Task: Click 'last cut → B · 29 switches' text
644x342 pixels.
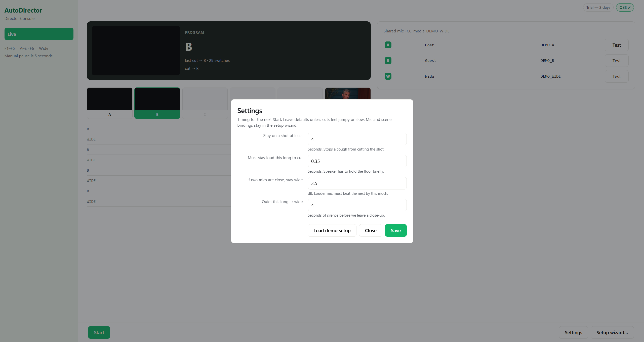Action: point(207,60)
